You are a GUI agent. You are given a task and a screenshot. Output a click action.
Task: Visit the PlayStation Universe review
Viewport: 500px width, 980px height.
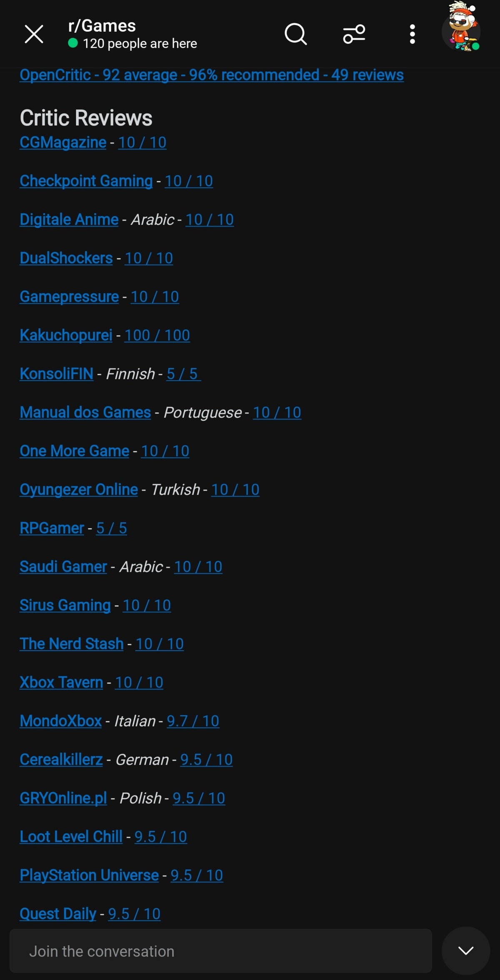tap(89, 875)
